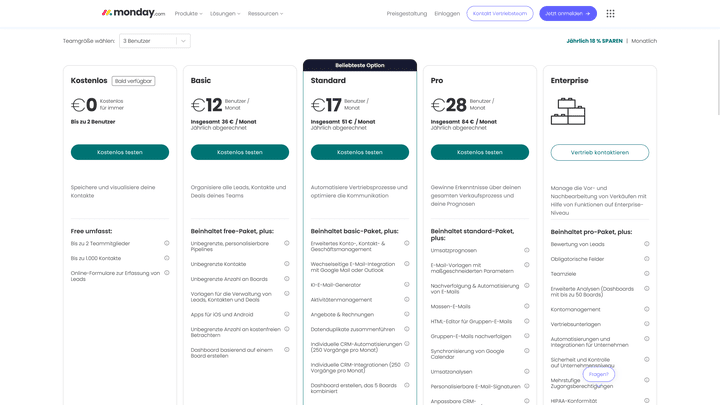Click info icon for Bewertung von Leads
The width and height of the screenshot is (720, 405).
[647, 244]
